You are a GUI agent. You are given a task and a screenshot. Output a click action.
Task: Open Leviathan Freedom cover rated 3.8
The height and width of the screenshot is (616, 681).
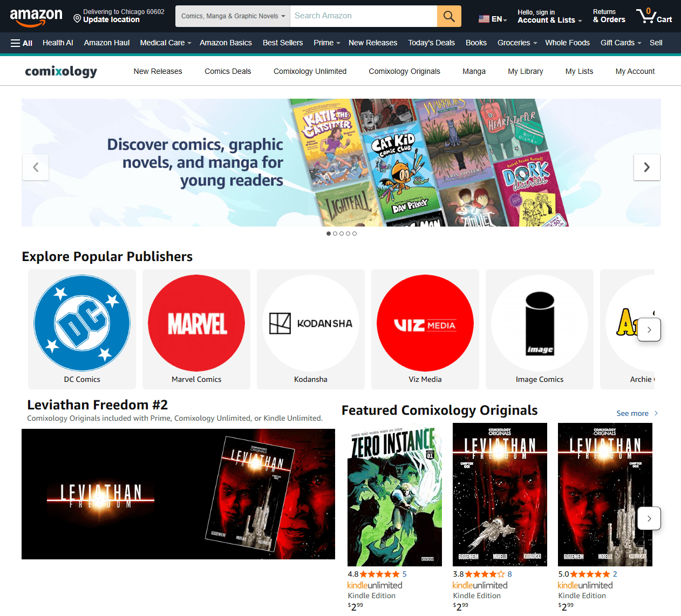pos(500,495)
